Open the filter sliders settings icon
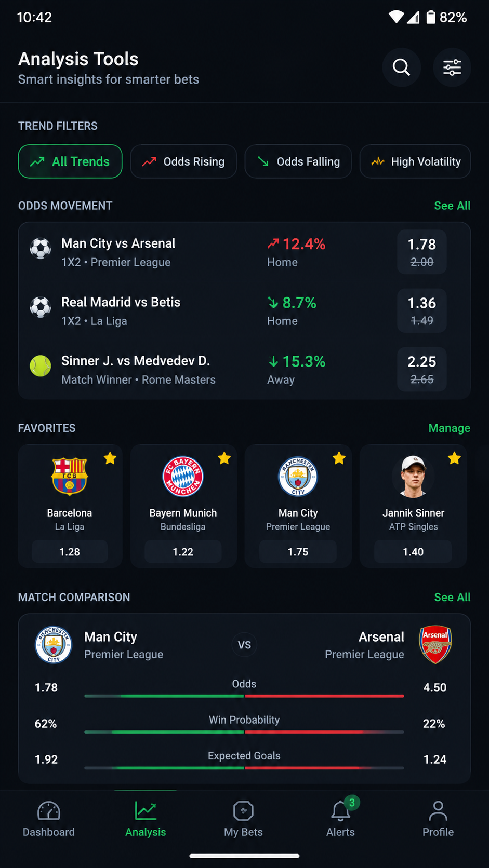Screen dimensions: 489x868 452,67
